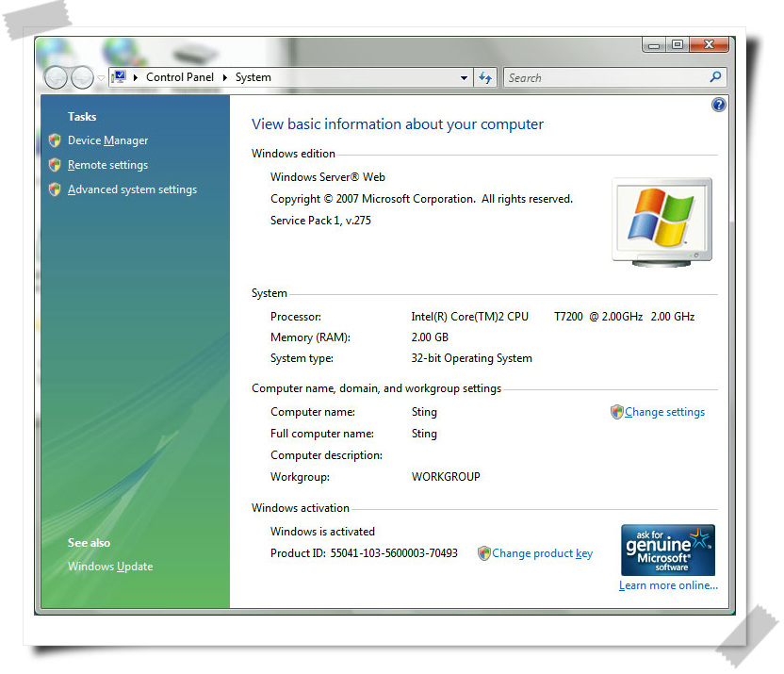Viewport: 784px width, 674px height.
Task: Refresh the page with the refresh icon
Action: click(485, 77)
